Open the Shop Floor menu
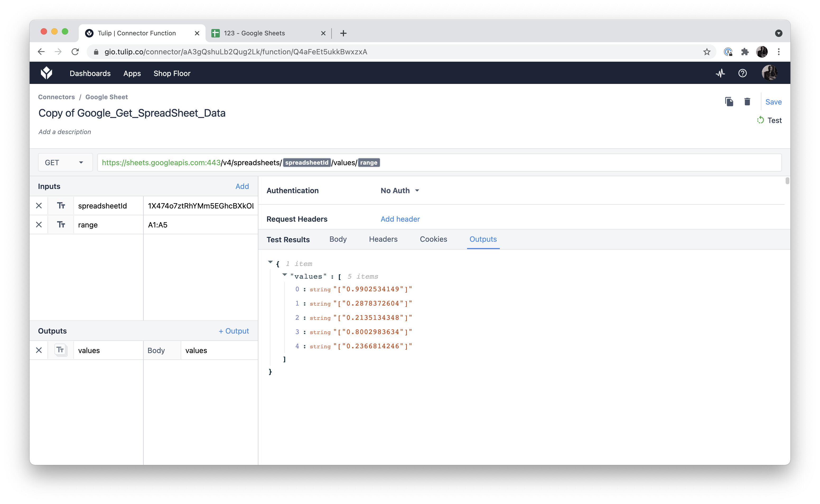 coord(172,73)
